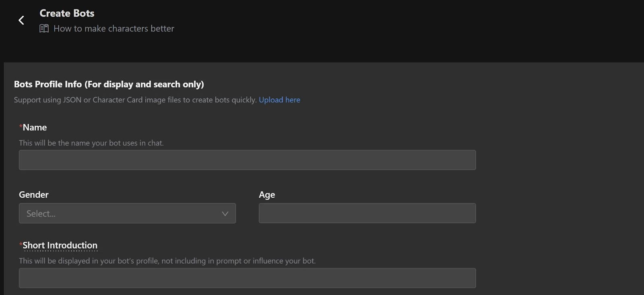Click the red asterisk beside Name

pos(21,127)
